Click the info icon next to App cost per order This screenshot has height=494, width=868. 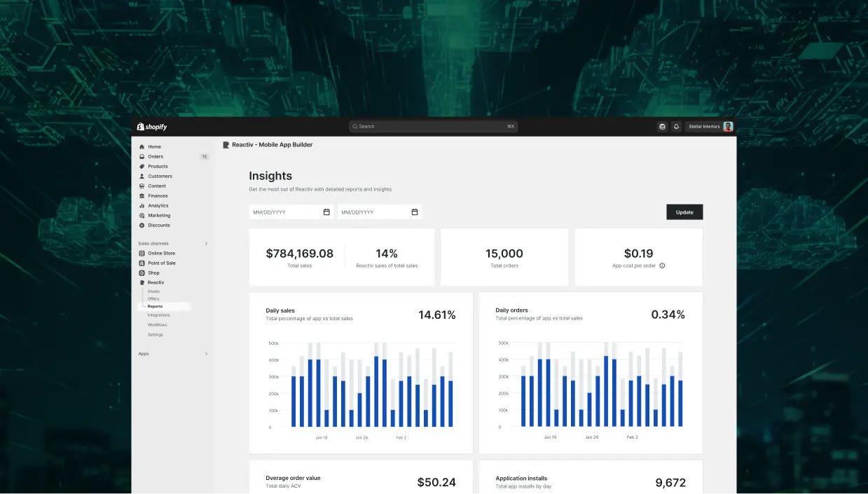tap(662, 266)
